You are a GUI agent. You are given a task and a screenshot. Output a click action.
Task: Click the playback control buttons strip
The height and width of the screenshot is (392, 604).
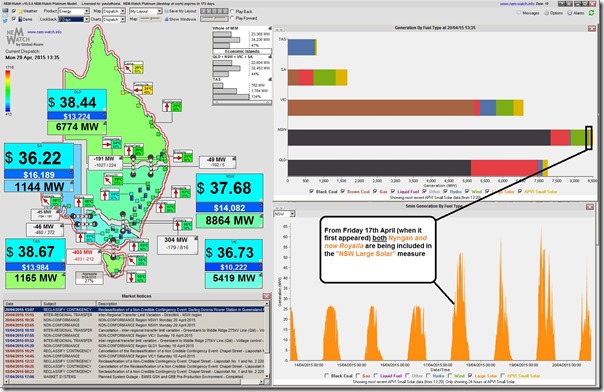(x=214, y=11)
